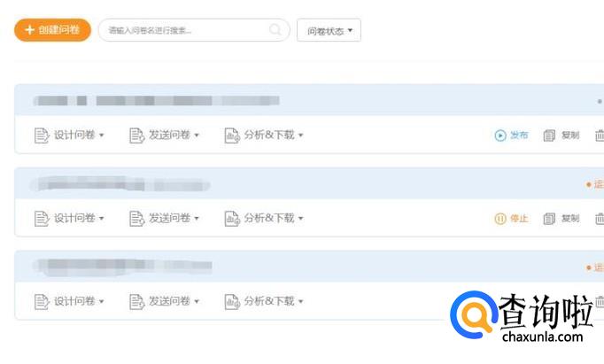The height and width of the screenshot is (364, 604).
Task: Click the blurred title of first questionnaire
Action: (x=155, y=101)
